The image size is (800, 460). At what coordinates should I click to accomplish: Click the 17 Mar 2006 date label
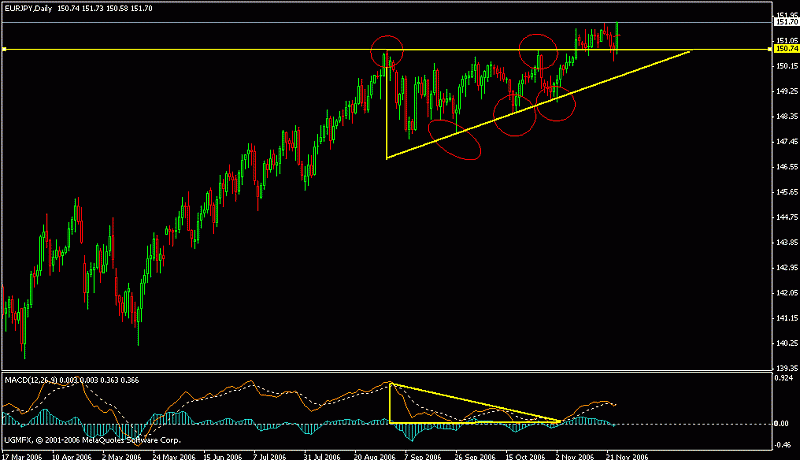[22, 454]
